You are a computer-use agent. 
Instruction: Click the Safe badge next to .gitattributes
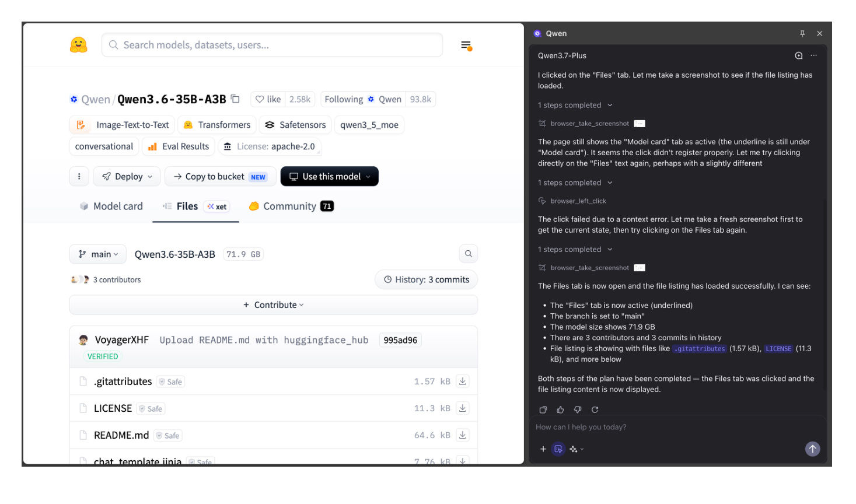pos(170,382)
